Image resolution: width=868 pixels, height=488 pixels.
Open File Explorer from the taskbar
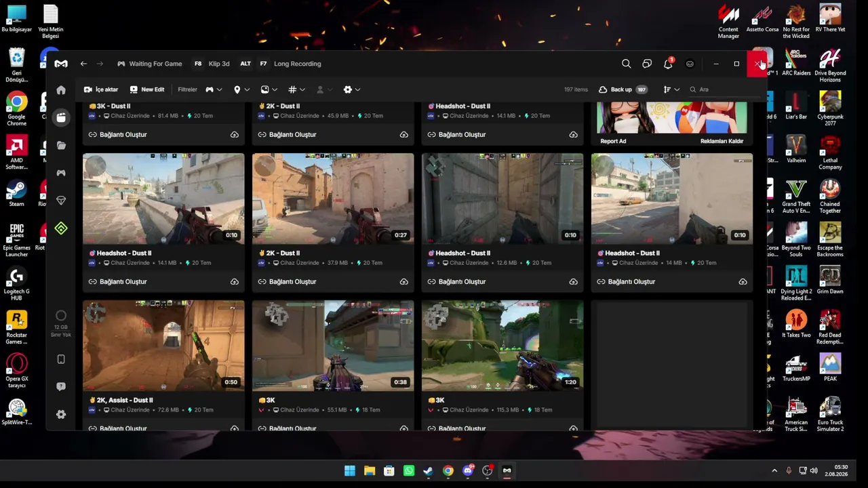370,470
